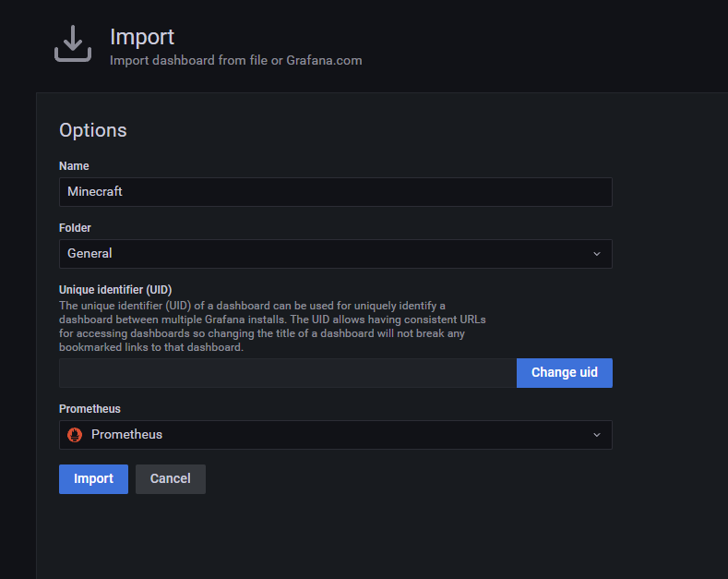This screenshot has width=728, height=579.
Task: Click the Unique identifier (UID) label
Action: [x=115, y=289]
